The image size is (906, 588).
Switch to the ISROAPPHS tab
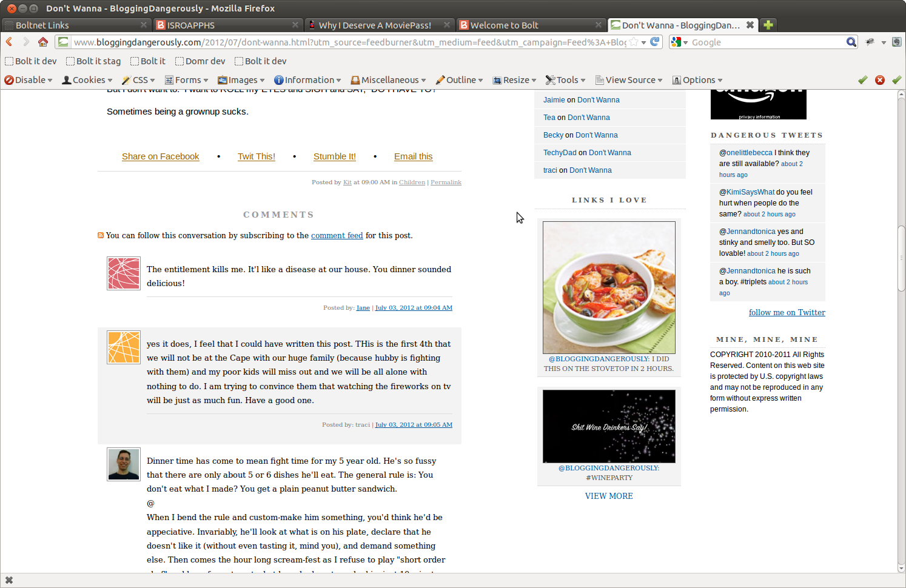tap(227, 25)
